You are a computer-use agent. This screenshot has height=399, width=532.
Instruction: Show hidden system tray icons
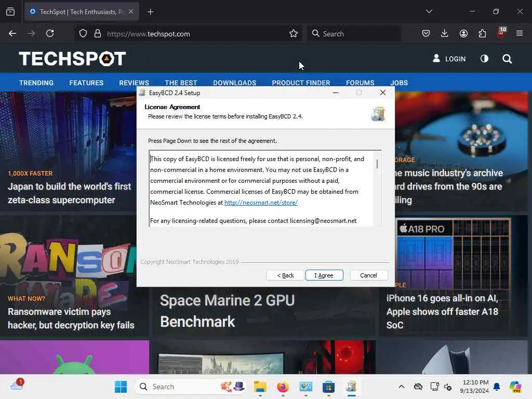(402, 387)
